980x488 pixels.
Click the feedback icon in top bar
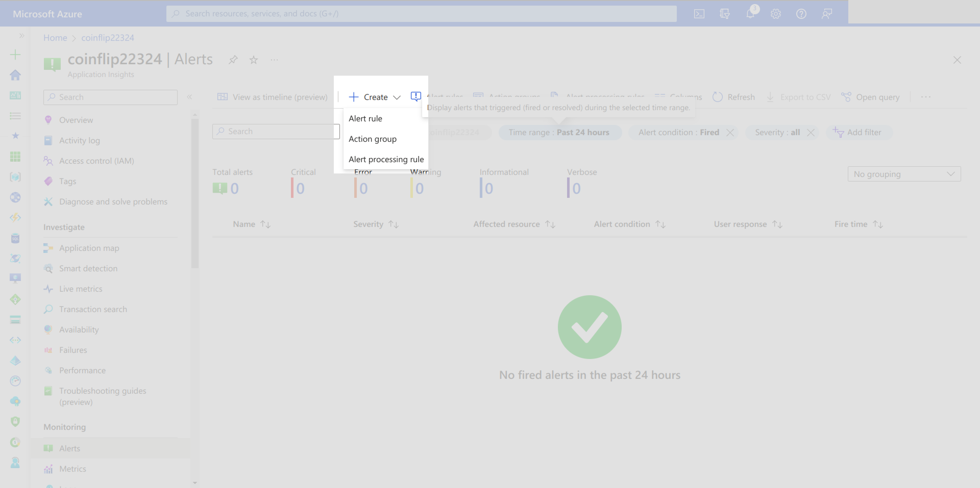[827, 14]
